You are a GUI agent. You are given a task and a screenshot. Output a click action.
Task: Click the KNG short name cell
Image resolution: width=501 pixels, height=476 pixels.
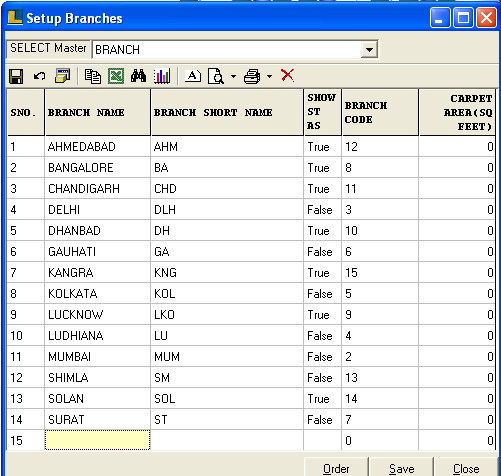pos(227,272)
